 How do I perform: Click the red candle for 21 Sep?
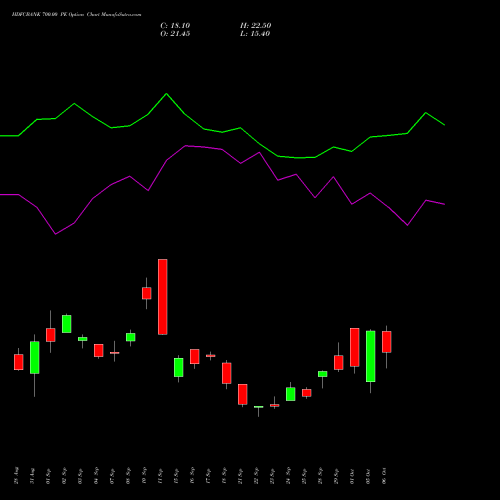[x=243, y=394]
